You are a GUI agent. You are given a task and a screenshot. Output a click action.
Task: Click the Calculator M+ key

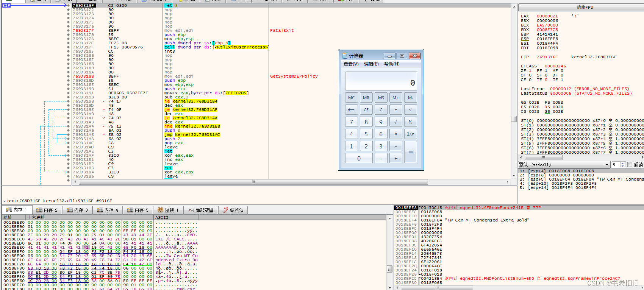[x=395, y=98]
